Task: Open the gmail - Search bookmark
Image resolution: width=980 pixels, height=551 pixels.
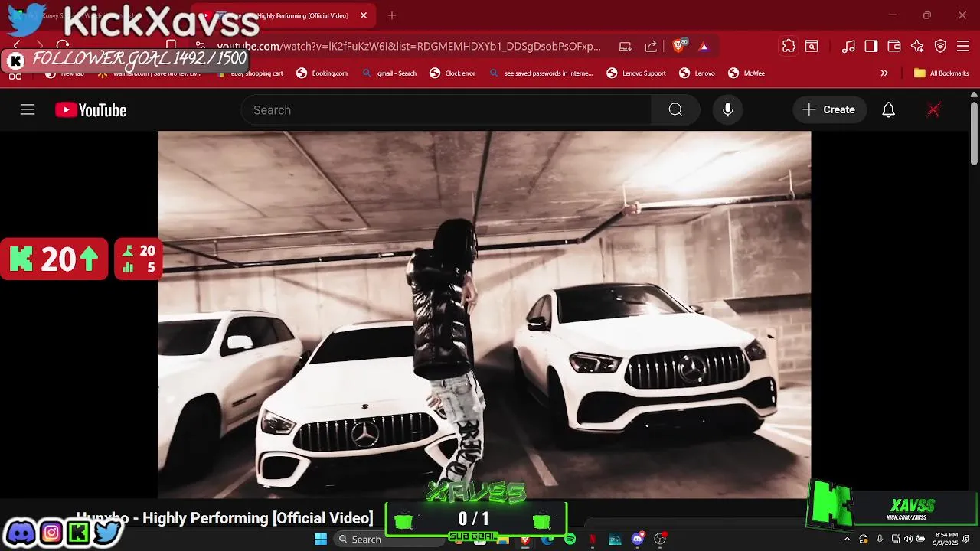Action: 390,73
